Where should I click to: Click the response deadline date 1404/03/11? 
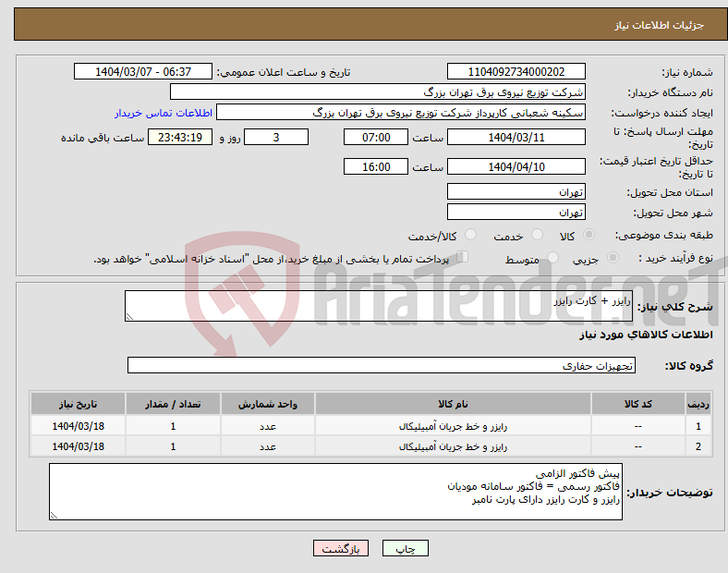[x=516, y=137]
